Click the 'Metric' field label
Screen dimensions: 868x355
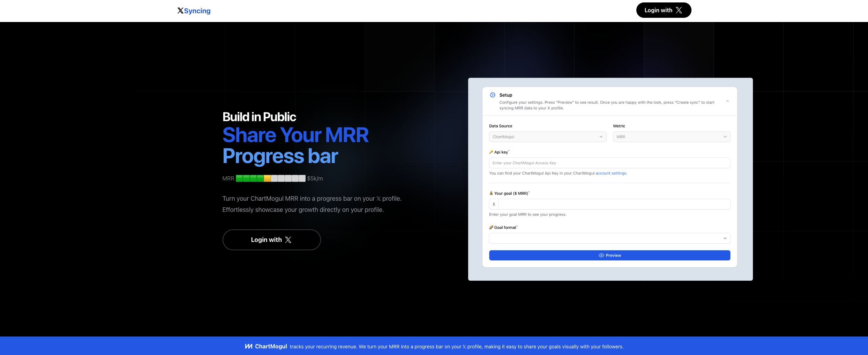[619, 126]
